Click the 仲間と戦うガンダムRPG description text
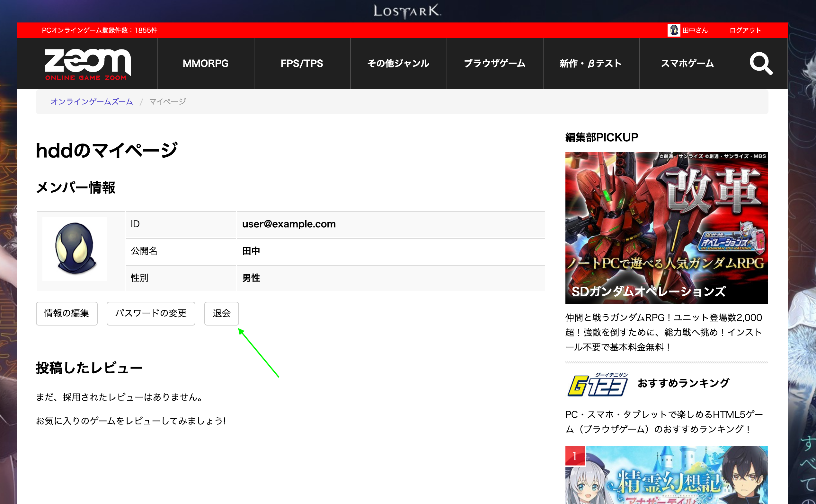Viewport: 816px width, 504px height. point(664,332)
